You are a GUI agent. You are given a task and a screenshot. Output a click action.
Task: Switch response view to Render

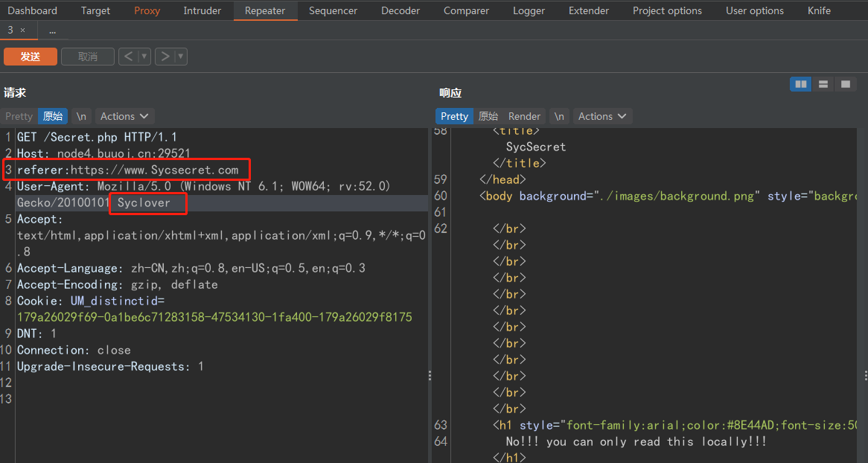coord(523,116)
